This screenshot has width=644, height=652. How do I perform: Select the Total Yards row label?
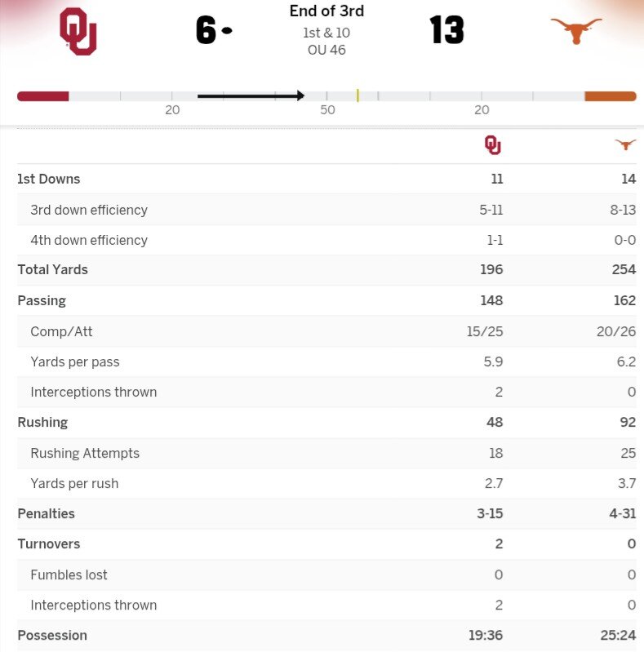point(52,270)
